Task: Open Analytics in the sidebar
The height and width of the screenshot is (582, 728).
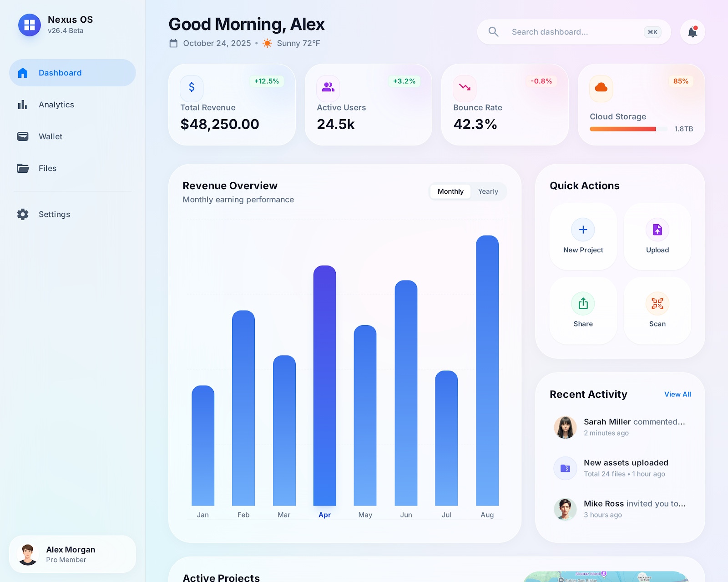Action: coord(56,105)
